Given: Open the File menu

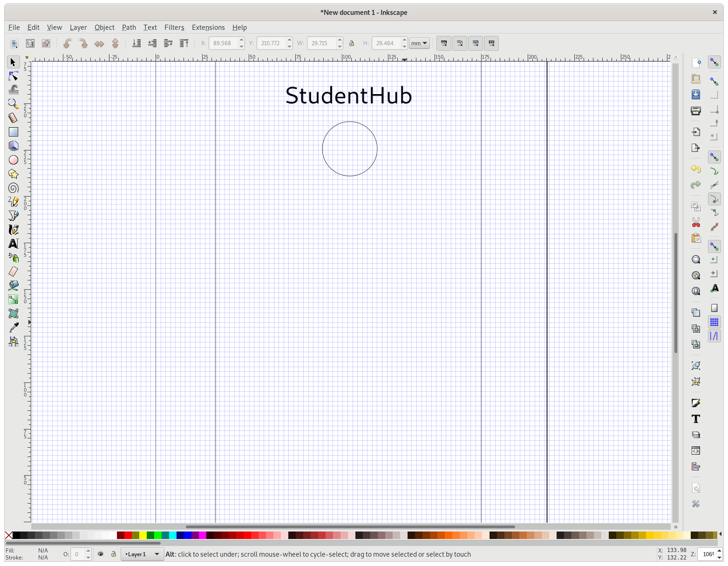Looking at the screenshot, I should pos(14,27).
